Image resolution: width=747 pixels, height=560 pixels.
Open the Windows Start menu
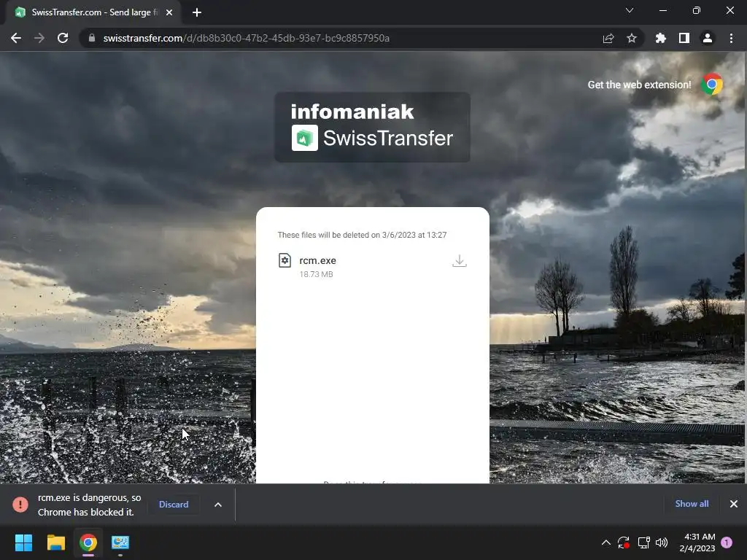coord(23,542)
